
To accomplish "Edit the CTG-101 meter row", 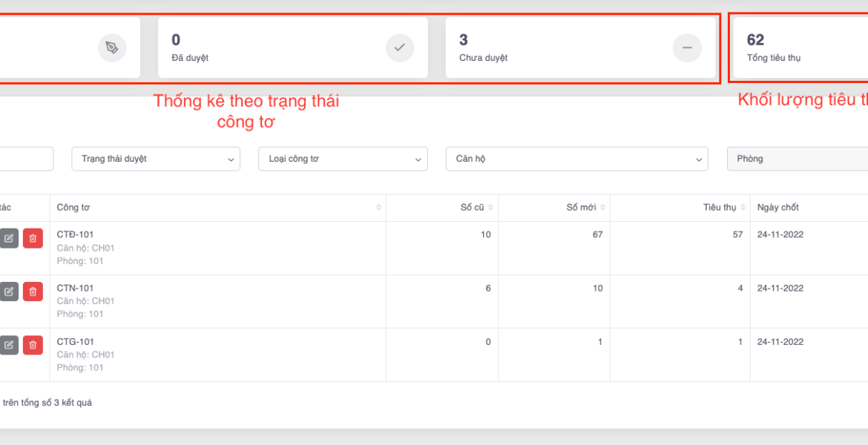I will pyautogui.click(x=9, y=345).
